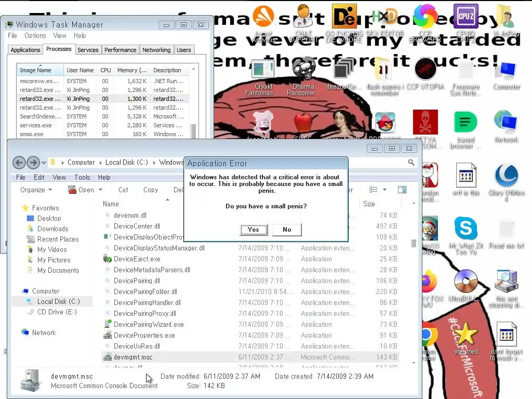This screenshot has height=399, width=532.
Task: Open the view options dropdown arrow in Explorer
Action: [x=385, y=190]
